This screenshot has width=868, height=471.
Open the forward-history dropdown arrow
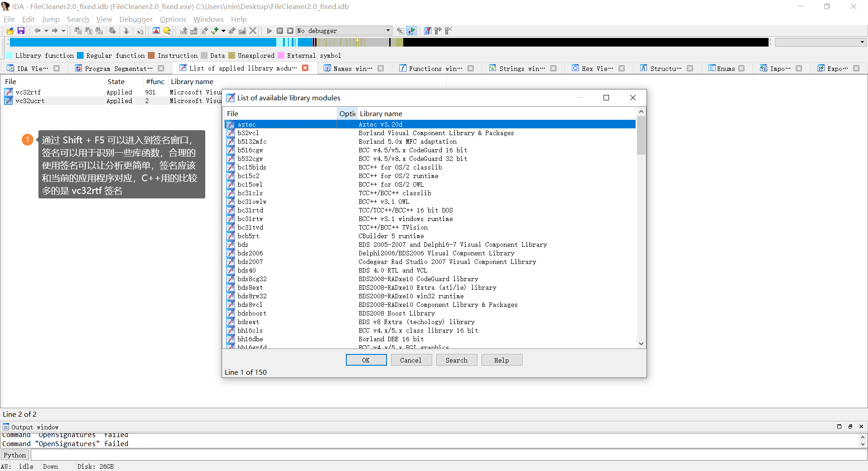click(63, 31)
